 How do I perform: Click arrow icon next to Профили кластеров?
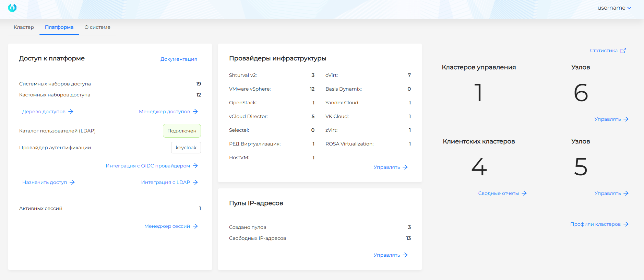626,224
